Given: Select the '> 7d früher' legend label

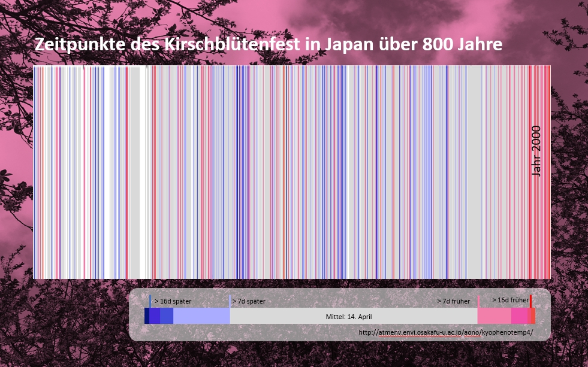Looking at the screenshot, I should pos(454,301).
